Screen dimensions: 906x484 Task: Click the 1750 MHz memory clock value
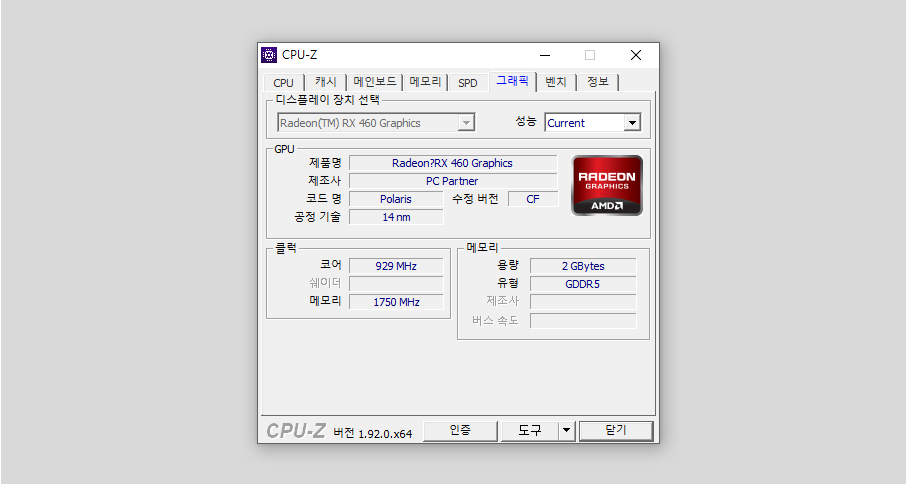point(396,301)
